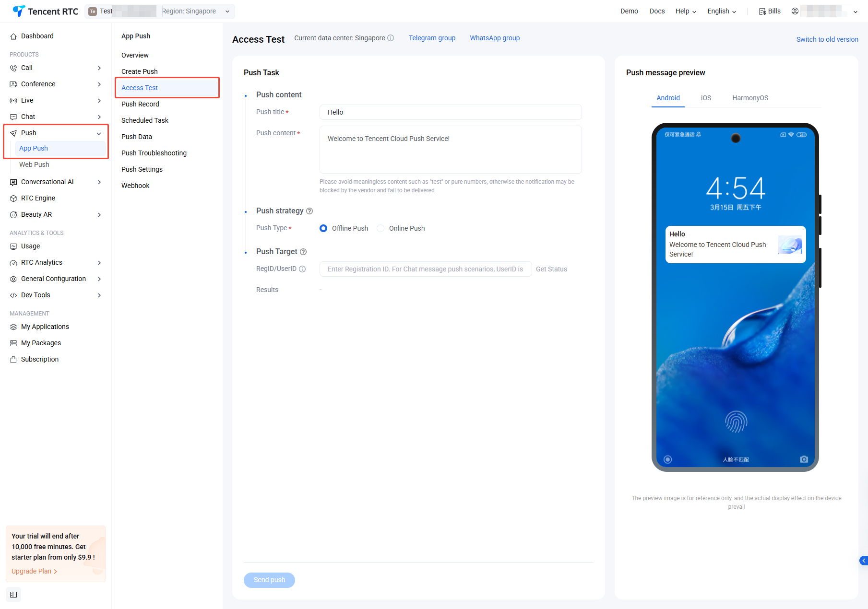Image resolution: width=868 pixels, height=609 pixels.
Task: Click the Usage monitor icon
Action: pos(13,246)
